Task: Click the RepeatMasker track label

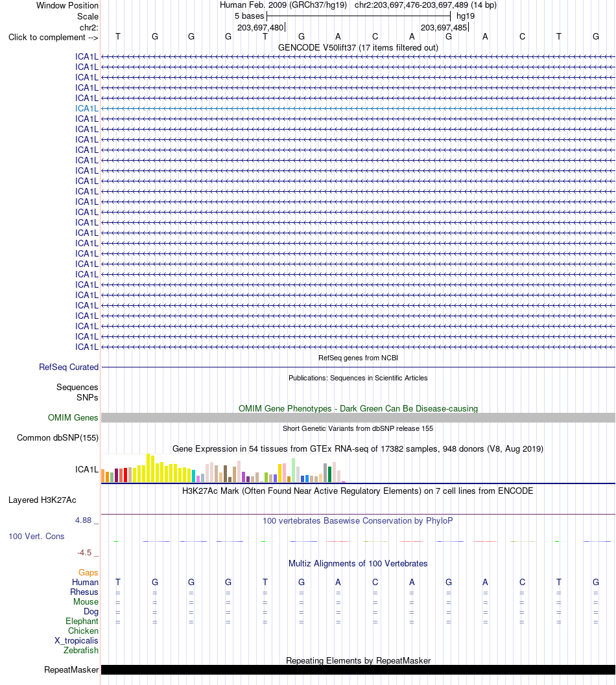Action: (71, 669)
